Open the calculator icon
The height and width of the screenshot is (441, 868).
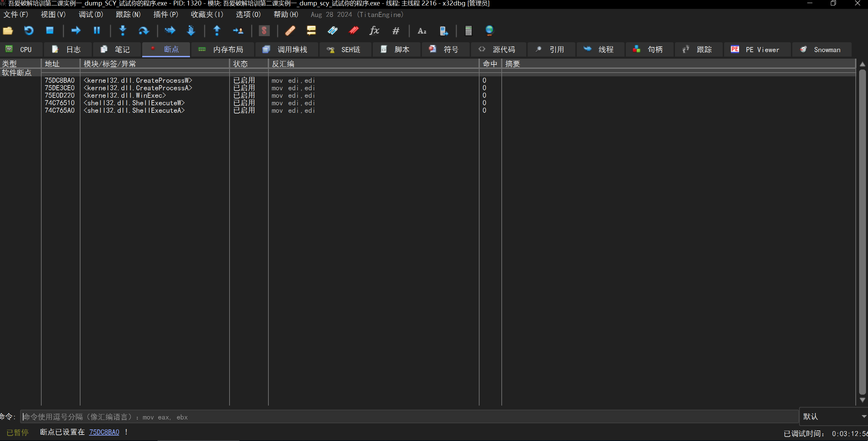(x=469, y=31)
